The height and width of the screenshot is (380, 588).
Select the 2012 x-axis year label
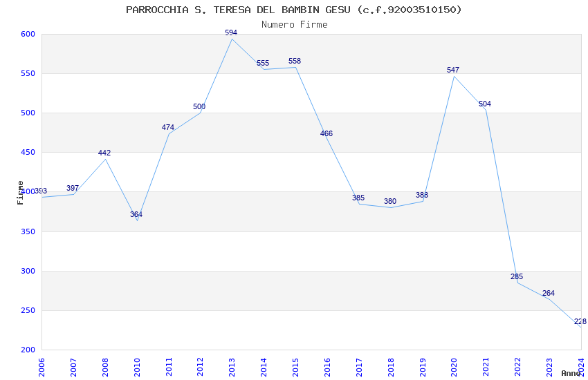[200, 367]
